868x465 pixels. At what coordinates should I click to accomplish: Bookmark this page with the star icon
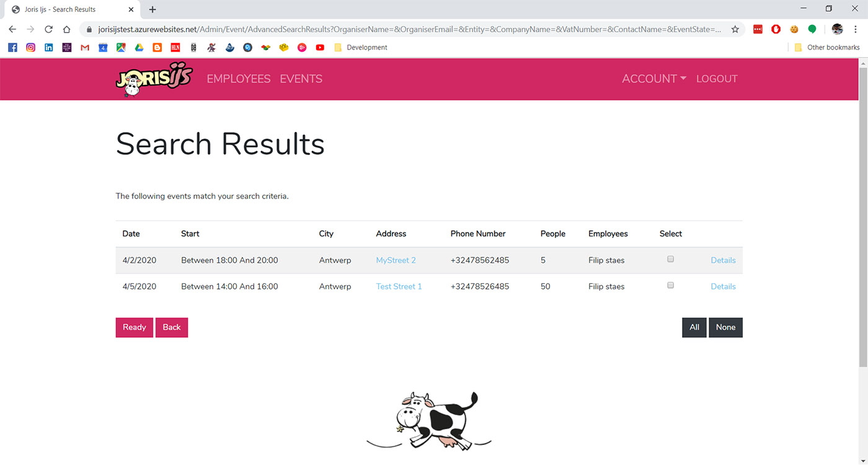coord(735,29)
